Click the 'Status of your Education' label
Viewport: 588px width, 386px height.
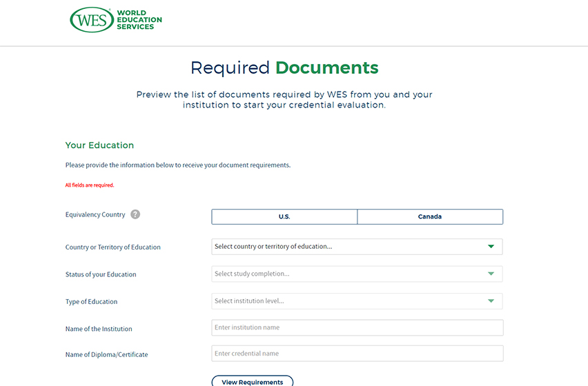click(101, 274)
